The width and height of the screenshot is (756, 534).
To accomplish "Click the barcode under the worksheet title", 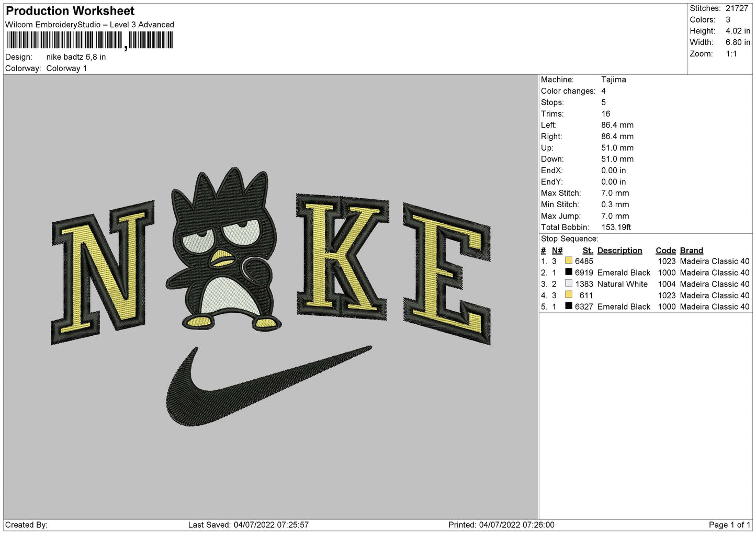I will coord(89,40).
